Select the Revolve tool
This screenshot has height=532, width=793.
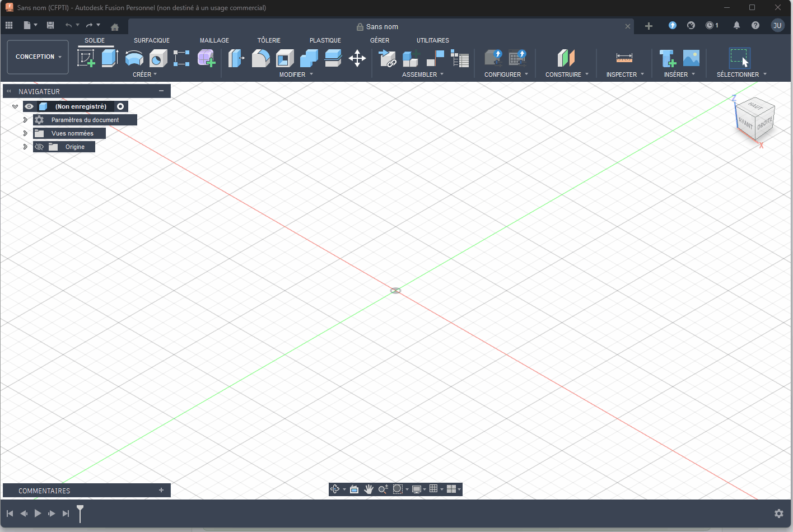[x=134, y=58]
